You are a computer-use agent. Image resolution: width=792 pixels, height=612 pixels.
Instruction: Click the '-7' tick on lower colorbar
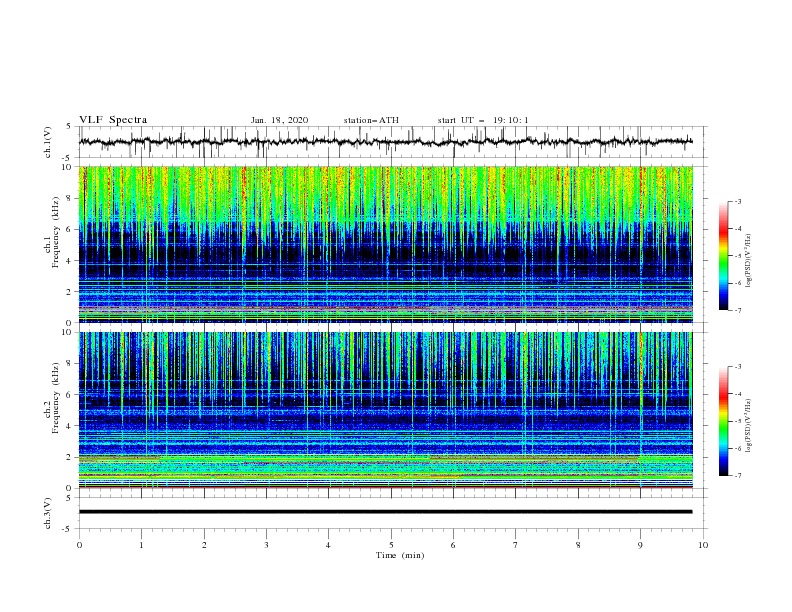coord(737,475)
